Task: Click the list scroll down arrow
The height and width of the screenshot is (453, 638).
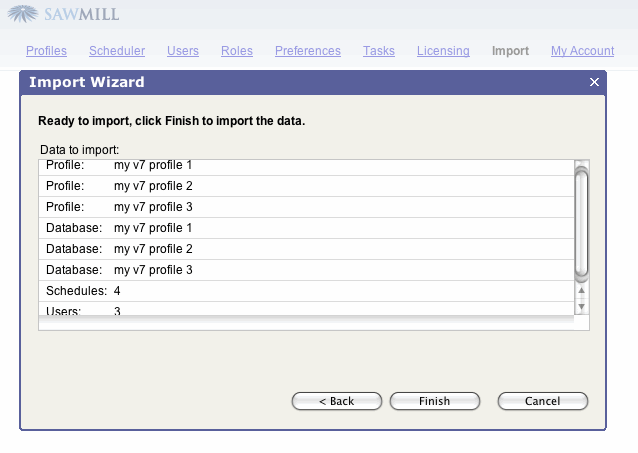Action: pyautogui.click(x=581, y=307)
